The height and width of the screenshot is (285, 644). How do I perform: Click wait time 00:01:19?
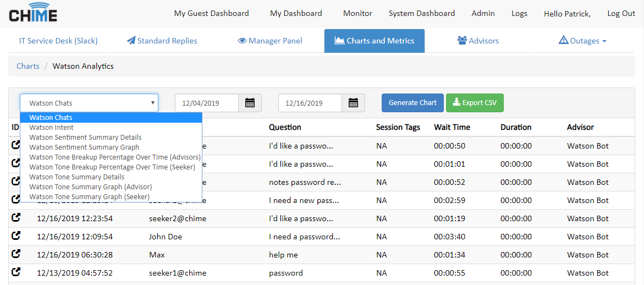(449, 219)
